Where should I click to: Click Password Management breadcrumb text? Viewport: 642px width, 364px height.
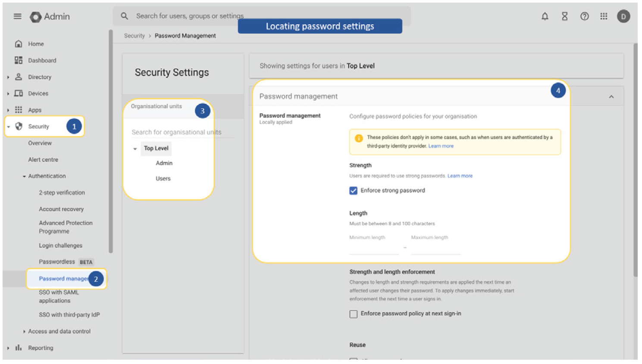tap(185, 36)
